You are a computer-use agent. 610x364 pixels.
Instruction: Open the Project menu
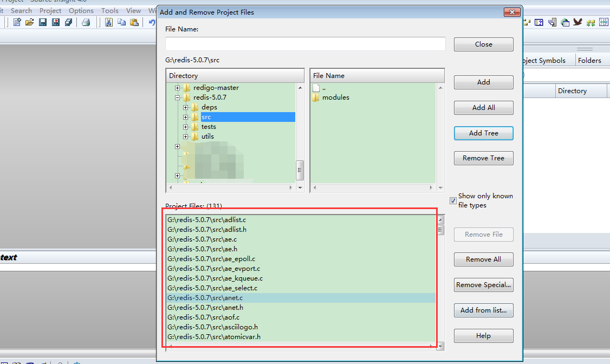click(x=50, y=10)
